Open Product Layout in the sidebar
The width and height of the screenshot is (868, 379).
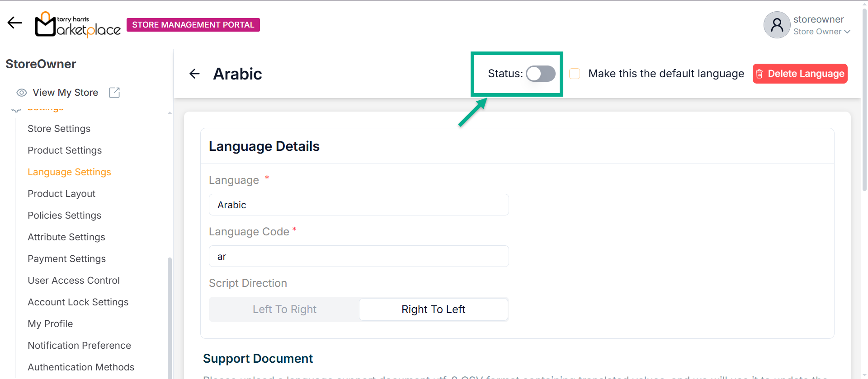pos(61,194)
